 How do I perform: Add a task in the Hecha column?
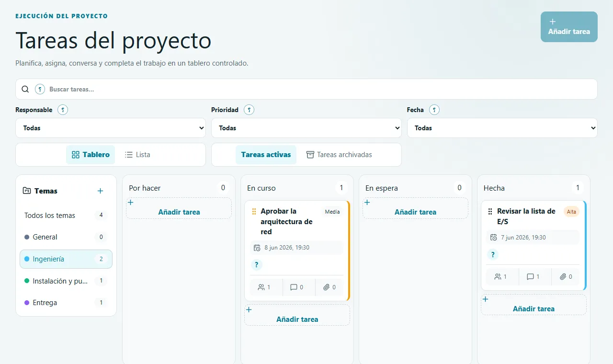point(534,305)
